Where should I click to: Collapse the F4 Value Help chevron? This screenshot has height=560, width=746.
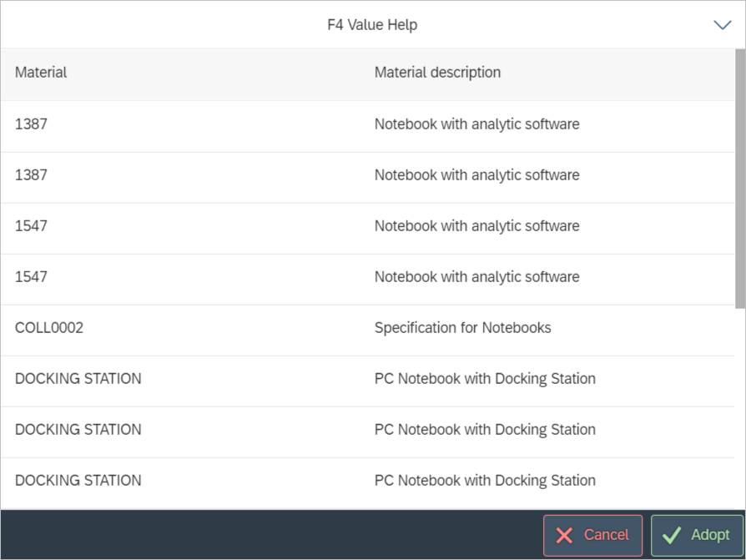pyautogui.click(x=722, y=25)
